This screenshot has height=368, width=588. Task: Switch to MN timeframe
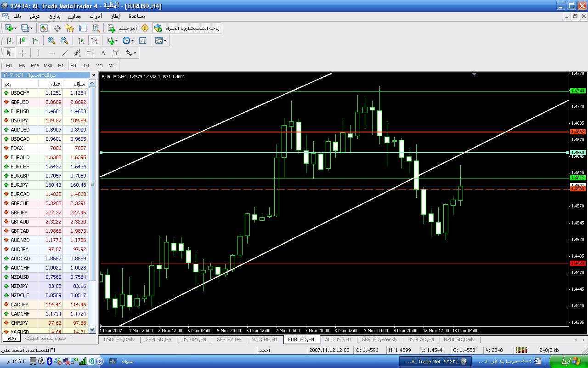pos(112,65)
